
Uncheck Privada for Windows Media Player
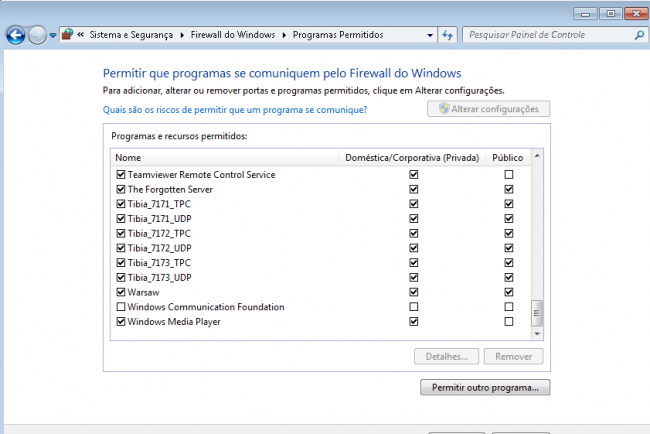[x=414, y=322]
